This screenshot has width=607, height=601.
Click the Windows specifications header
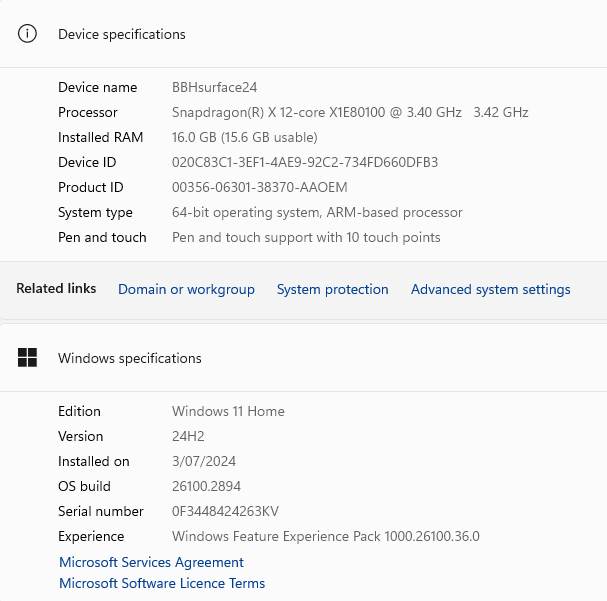(130, 358)
